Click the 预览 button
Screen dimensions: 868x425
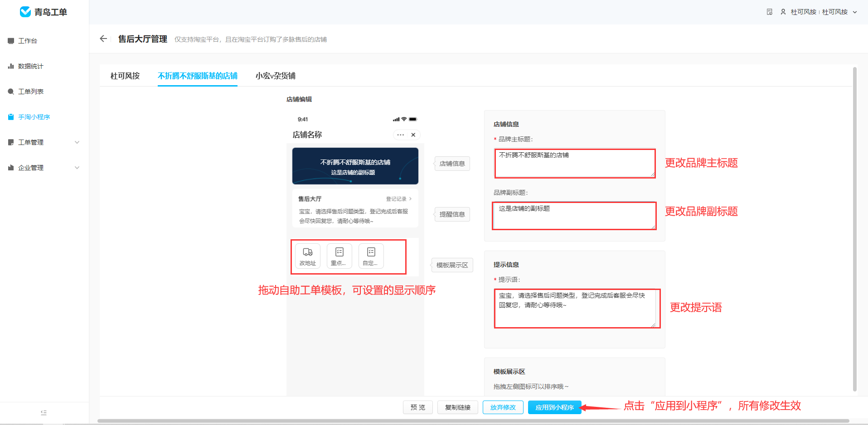(418, 407)
